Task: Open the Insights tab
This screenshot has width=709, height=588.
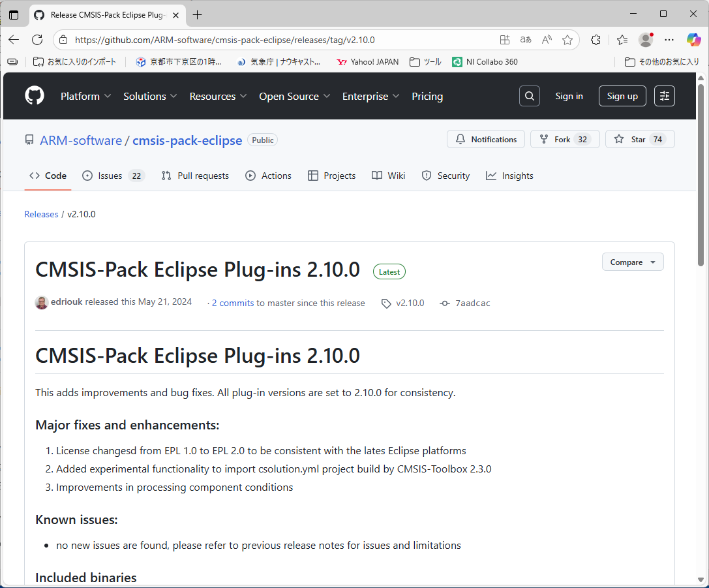Action: pos(509,176)
